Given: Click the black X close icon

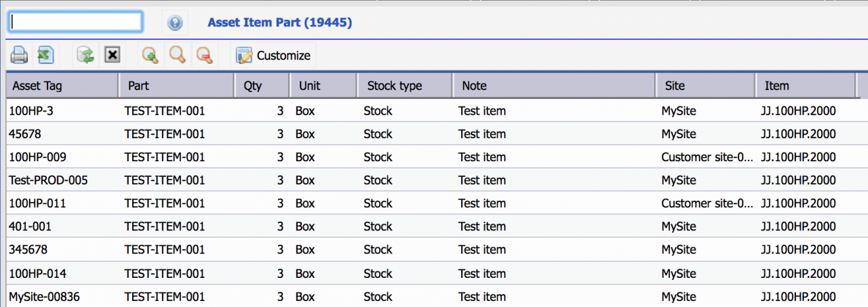Looking at the screenshot, I should [112, 56].
